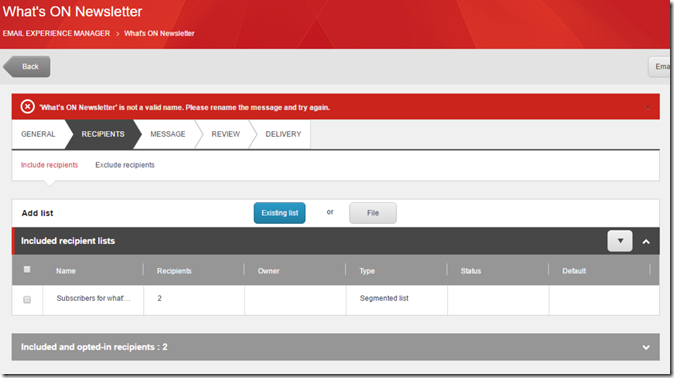Expand Included and opted-in recipients section
This screenshot has height=378, width=674.
click(x=646, y=347)
